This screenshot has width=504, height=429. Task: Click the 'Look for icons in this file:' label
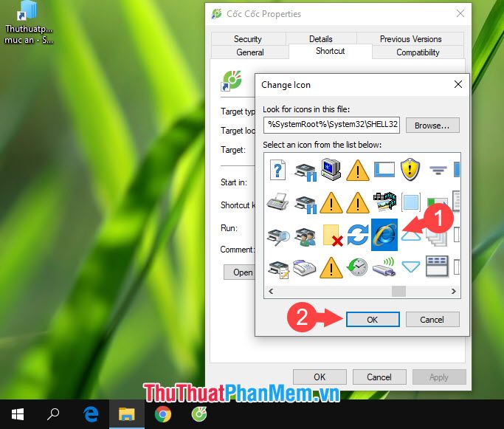click(306, 109)
